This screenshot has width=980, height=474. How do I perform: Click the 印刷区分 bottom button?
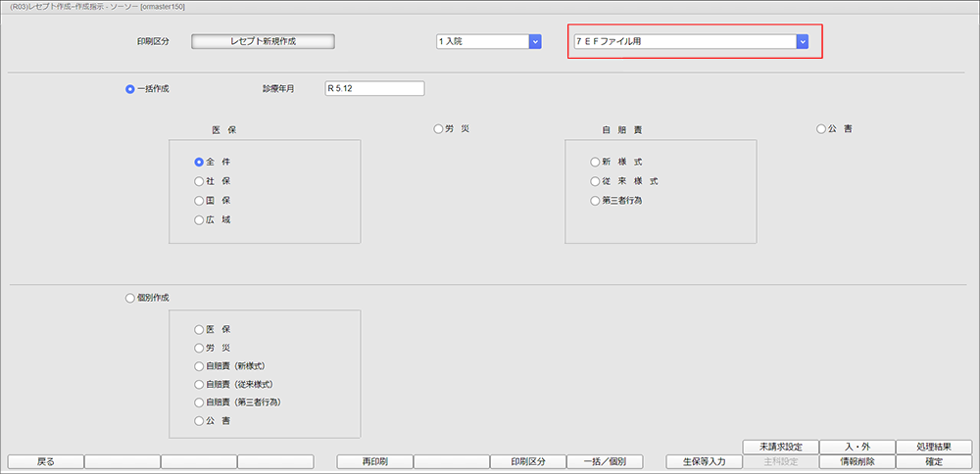pyautogui.click(x=528, y=461)
